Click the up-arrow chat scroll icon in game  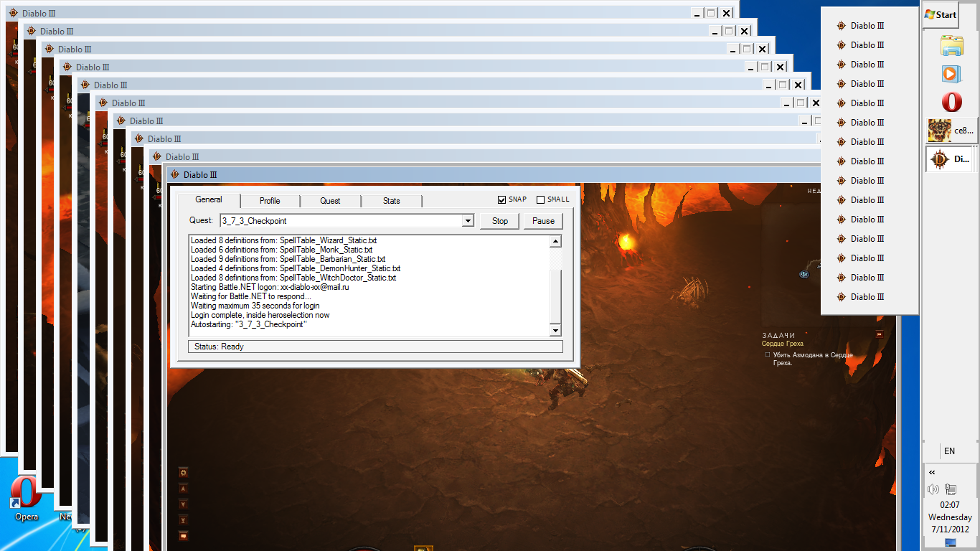pos(184,489)
